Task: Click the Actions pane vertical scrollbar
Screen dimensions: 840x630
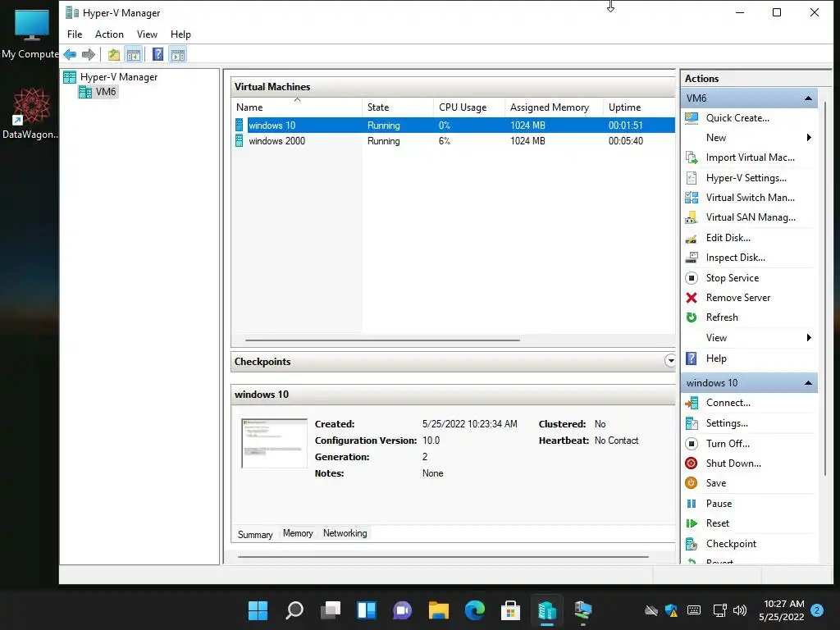Action: pos(825,290)
